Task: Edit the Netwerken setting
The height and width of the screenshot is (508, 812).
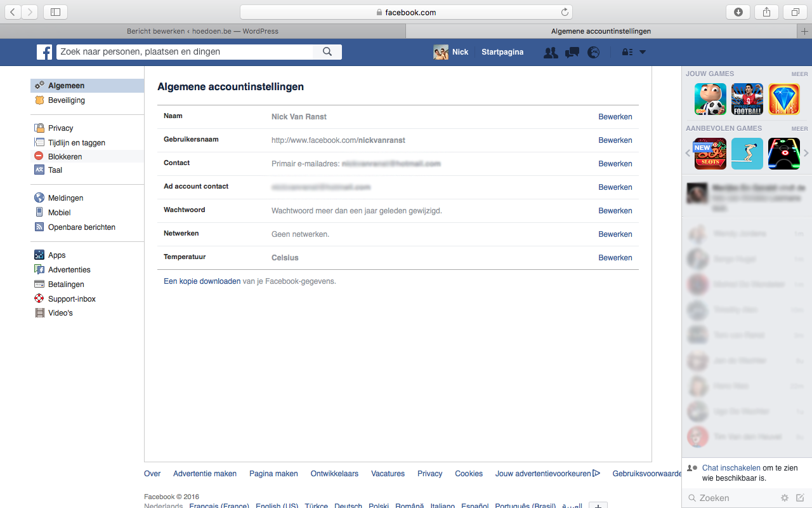Action: pyautogui.click(x=615, y=234)
